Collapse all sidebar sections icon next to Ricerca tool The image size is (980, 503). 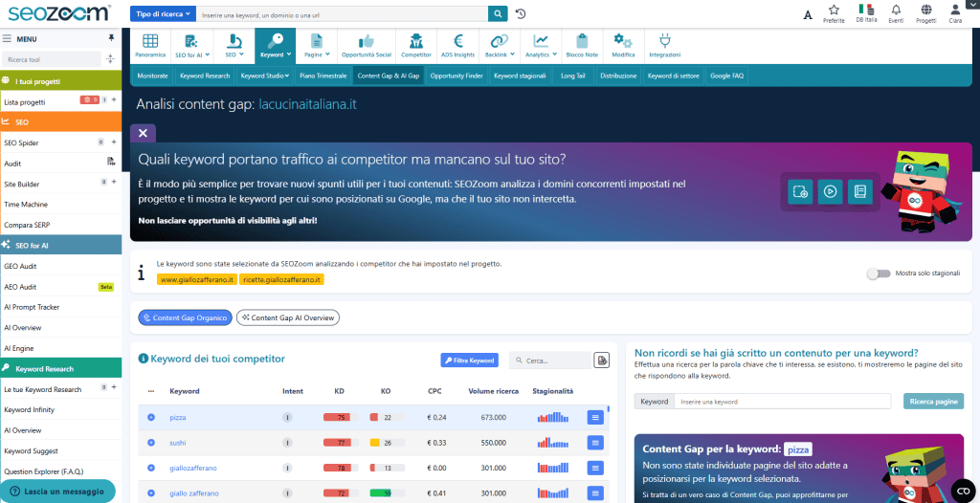[111, 59]
